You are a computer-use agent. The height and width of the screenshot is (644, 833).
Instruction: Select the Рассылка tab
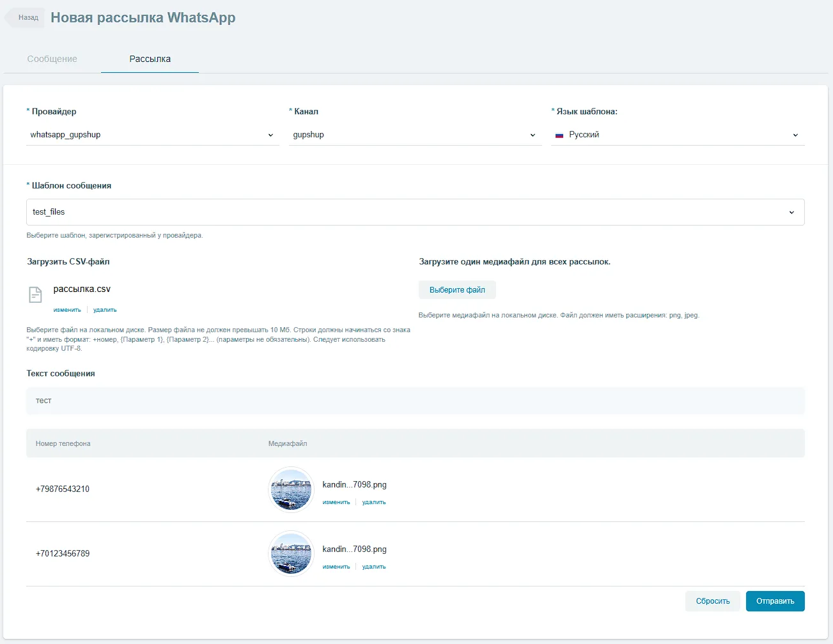click(x=150, y=59)
